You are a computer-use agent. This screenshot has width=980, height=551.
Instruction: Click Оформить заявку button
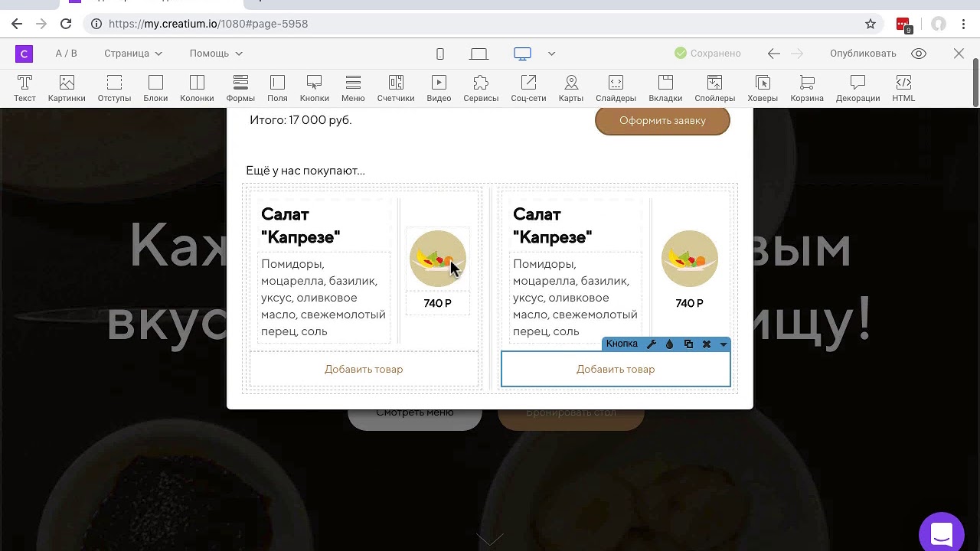tap(662, 121)
